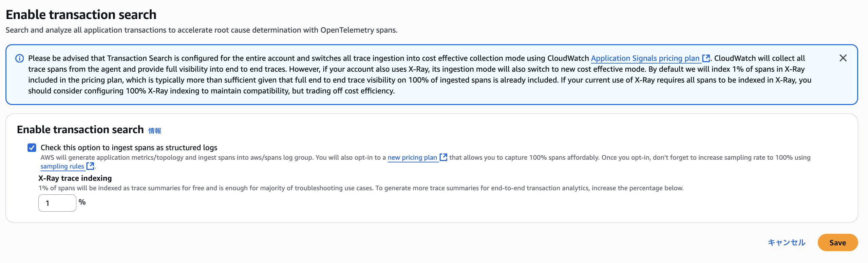Viewport: 868px width, 263px height.
Task: Click the キャンセル button
Action: click(x=786, y=242)
